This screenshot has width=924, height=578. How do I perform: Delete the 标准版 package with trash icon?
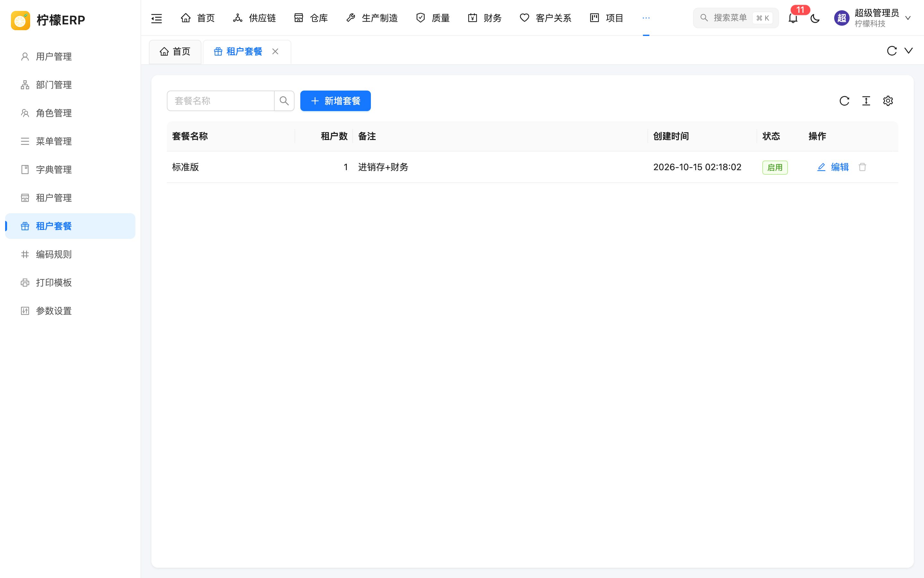click(x=862, y=167)
